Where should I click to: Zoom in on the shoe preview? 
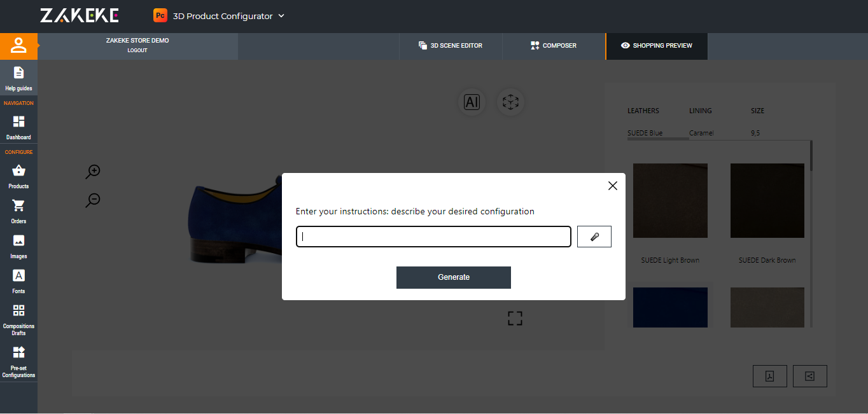pos(93,172)
